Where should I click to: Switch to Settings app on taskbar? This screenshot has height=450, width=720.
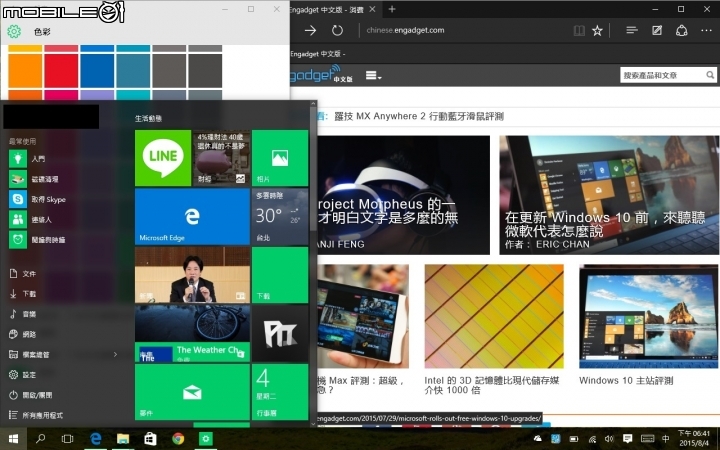tap(206, 439)
